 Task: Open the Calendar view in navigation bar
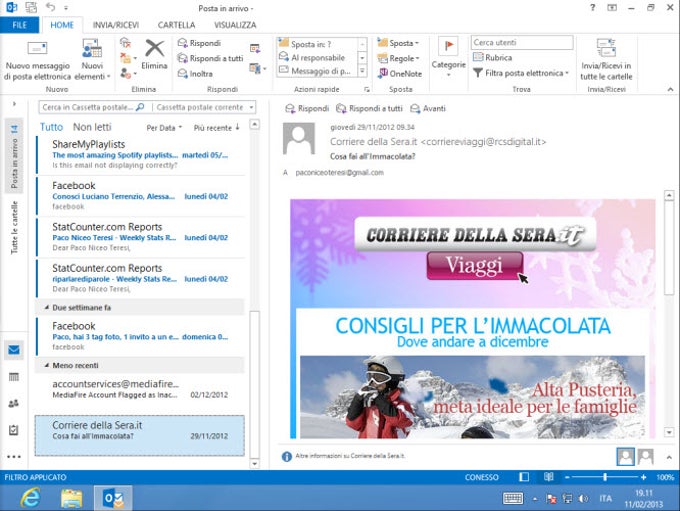[x=14, y=377]
